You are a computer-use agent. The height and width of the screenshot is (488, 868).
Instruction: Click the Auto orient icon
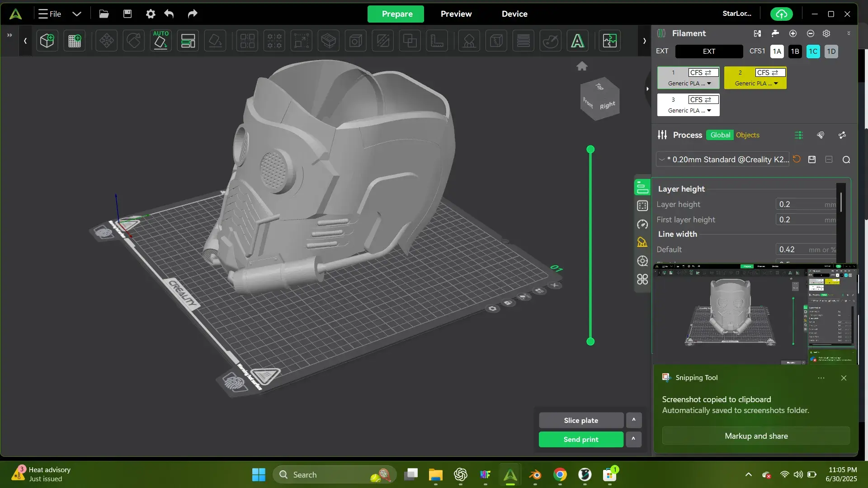tap(160, 41)
